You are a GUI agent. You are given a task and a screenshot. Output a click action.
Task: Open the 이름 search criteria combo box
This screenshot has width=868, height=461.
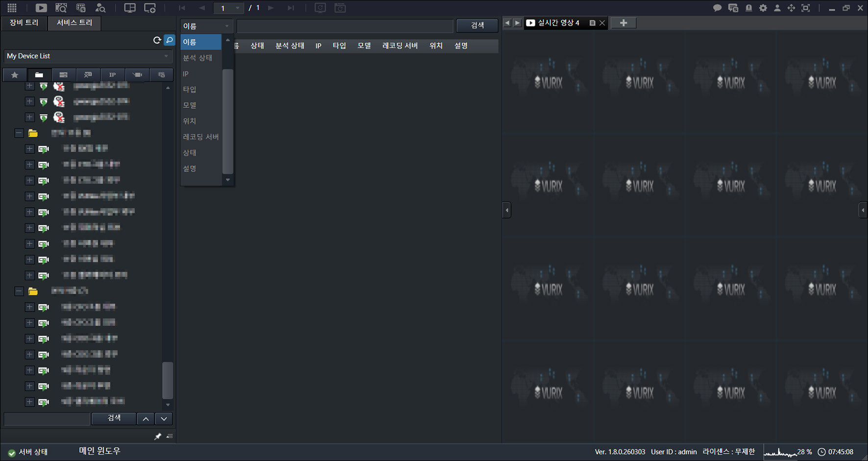coord(206,26)
